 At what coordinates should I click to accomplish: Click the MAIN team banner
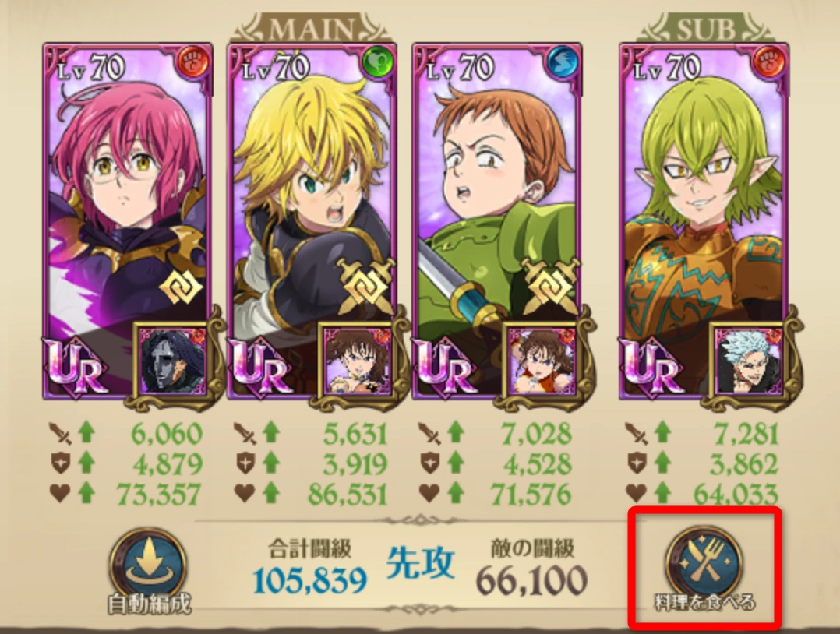[x=313, y=28]
